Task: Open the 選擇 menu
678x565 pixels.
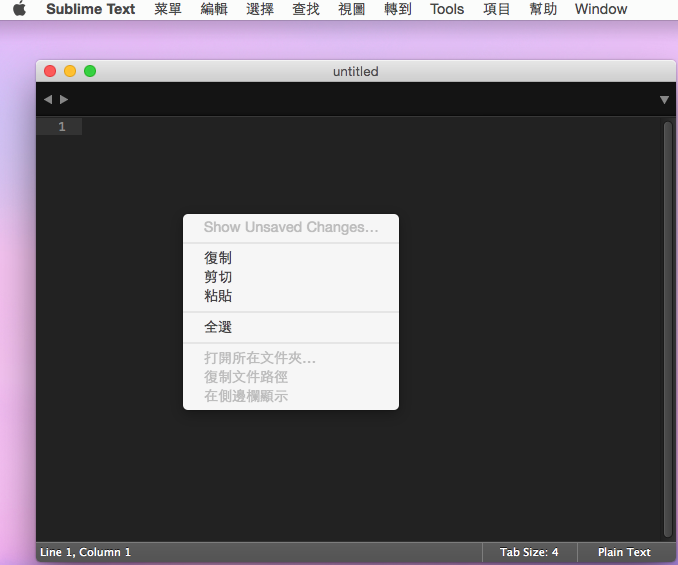Action: pyautogui.click(x=260, y=9)
